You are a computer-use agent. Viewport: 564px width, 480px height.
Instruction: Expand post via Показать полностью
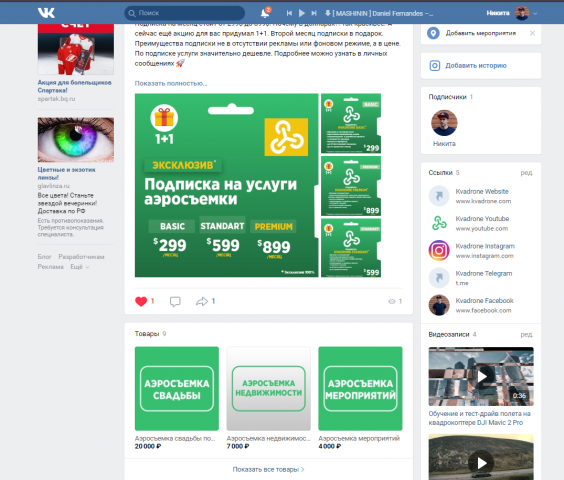pos(171,83)
